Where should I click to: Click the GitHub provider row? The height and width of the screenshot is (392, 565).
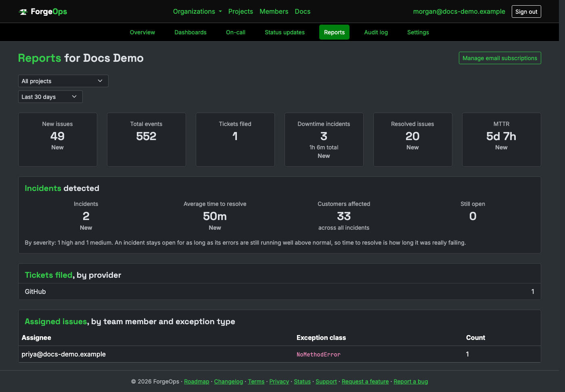[x=280, y=291]
